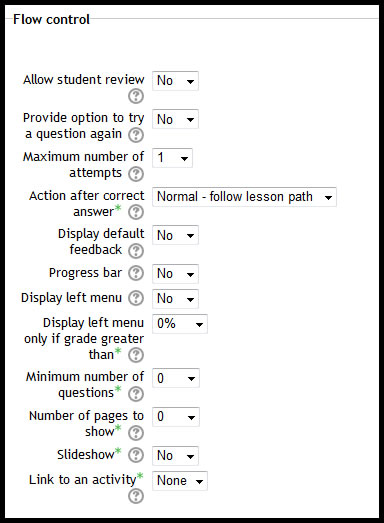Click the Flow control section heading
This screenshot has width=384, height=523.
click(x=51, y=19)
